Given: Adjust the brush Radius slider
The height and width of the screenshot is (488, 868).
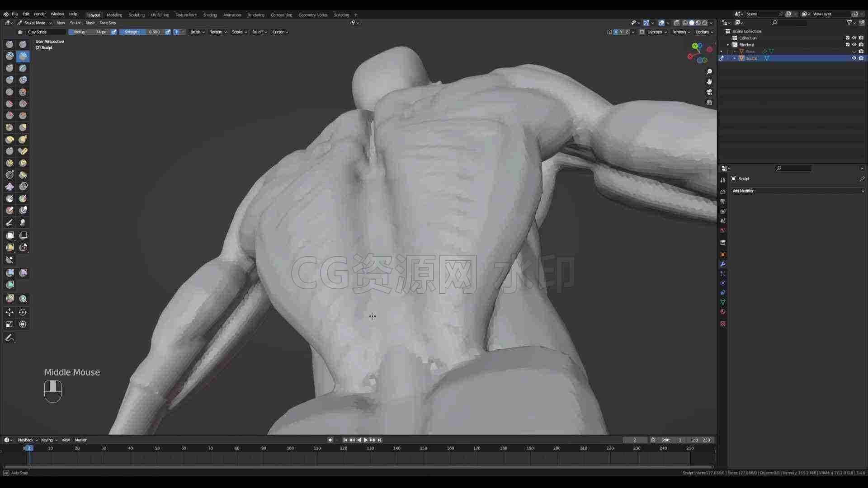Looking at the screenshot, I should click(x=90, y=32).
